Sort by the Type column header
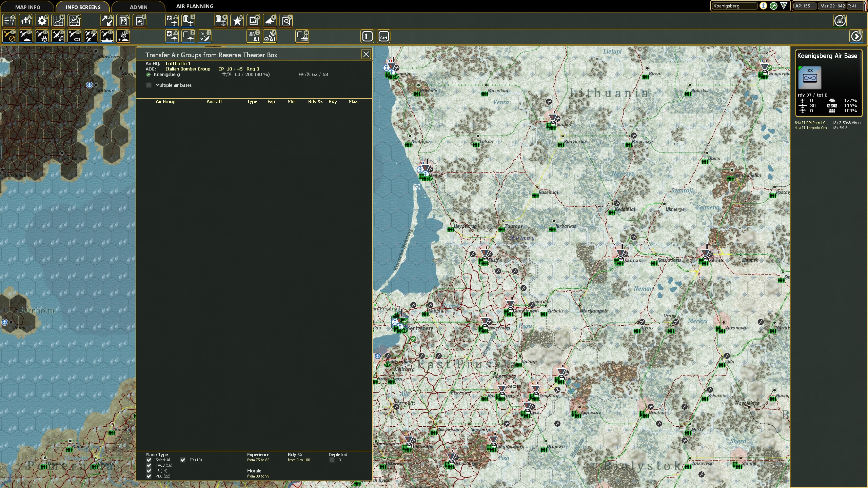The image size is (868, 488). click(252, 101)
